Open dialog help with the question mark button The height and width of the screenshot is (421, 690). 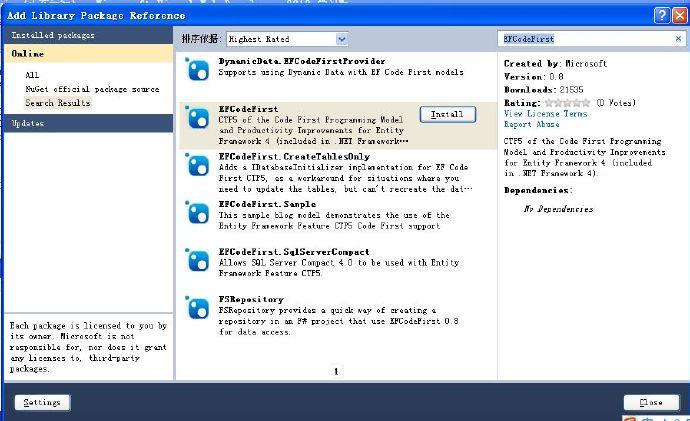(662, 15)
